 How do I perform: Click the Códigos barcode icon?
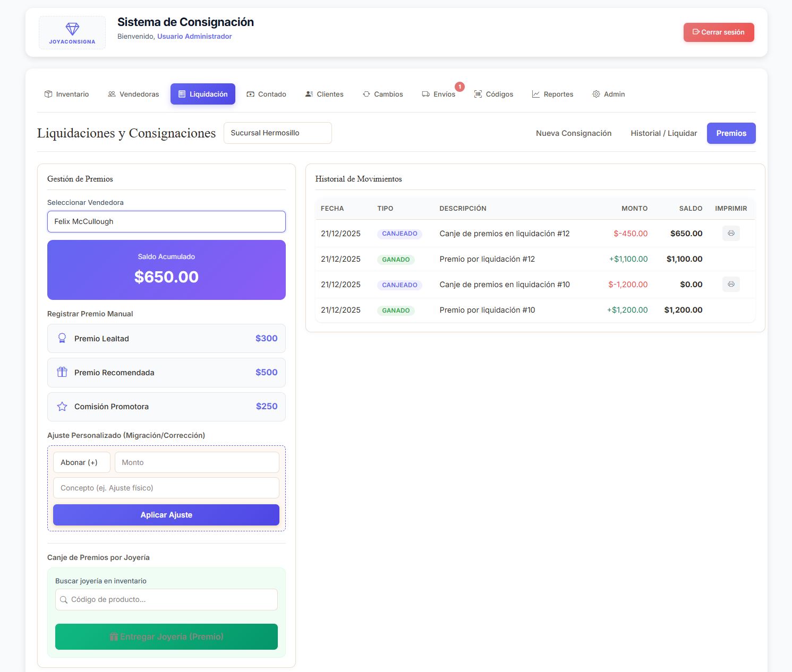click(478, 94)
